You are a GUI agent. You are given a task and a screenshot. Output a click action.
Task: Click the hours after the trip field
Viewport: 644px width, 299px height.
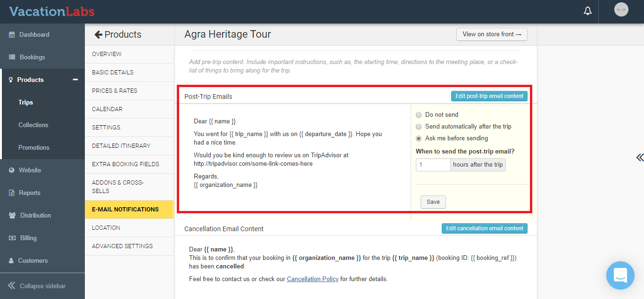[x=433, y=165]
